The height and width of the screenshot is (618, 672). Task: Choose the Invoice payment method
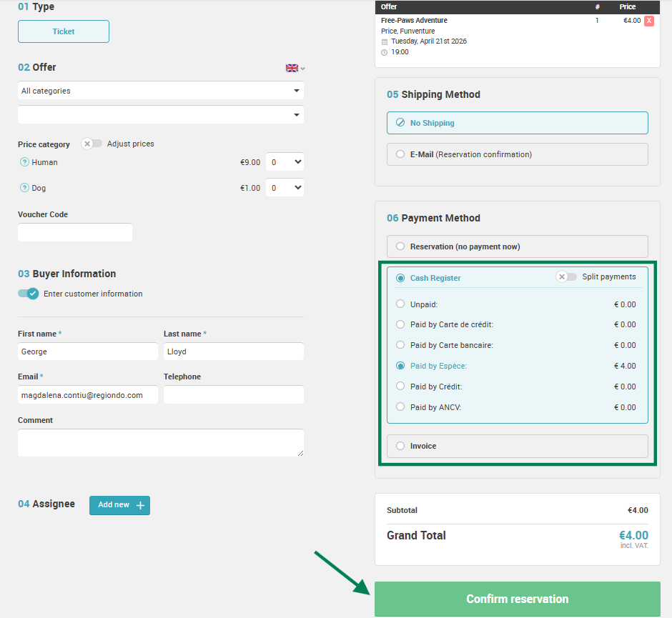coord(518,447)
